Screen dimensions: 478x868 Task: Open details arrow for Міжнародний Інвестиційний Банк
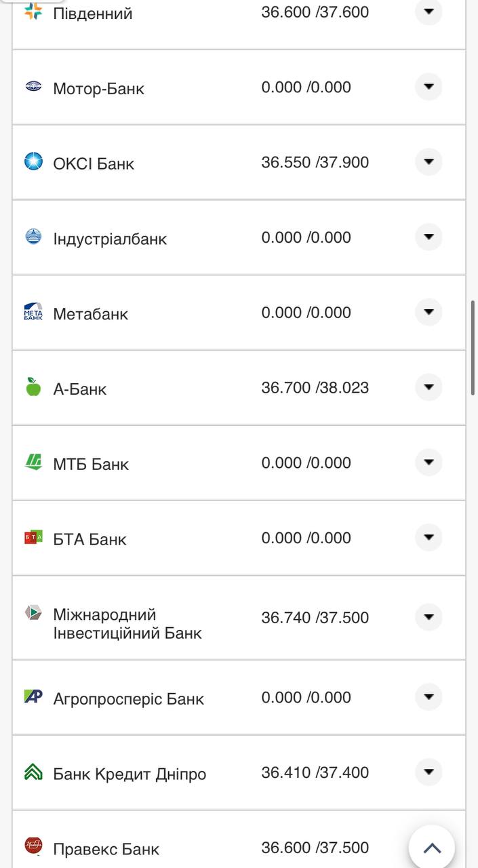tap(428, 617)
